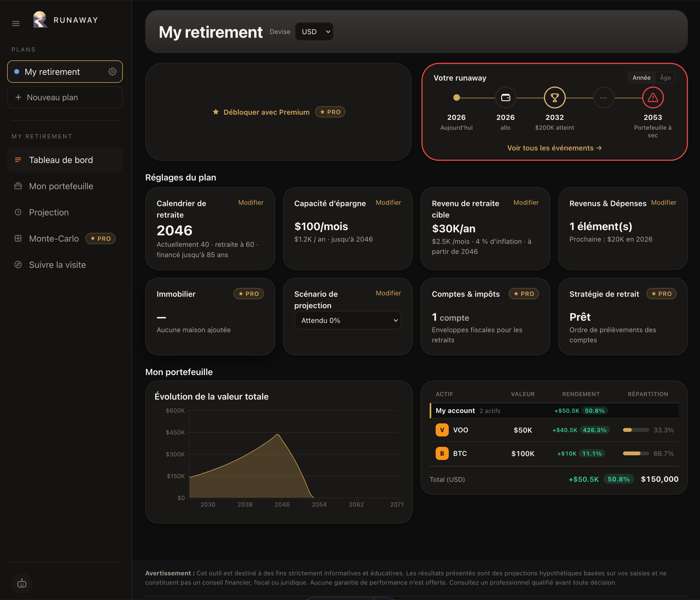Click the BTC allocation progress bar
Screen dimensions: 700x600
[x=636, y=453]
